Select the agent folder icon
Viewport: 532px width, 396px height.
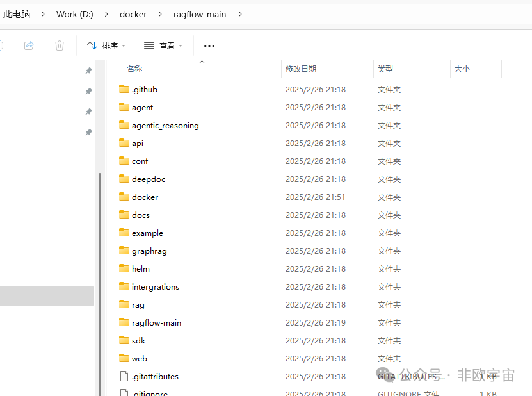pos(124,107)
